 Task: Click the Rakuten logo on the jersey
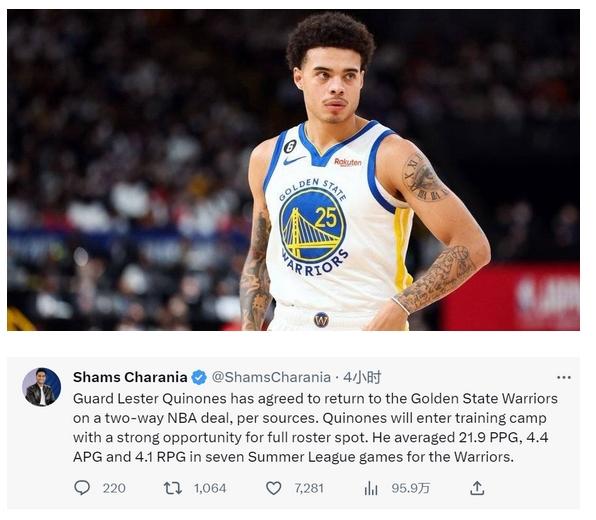347,162
